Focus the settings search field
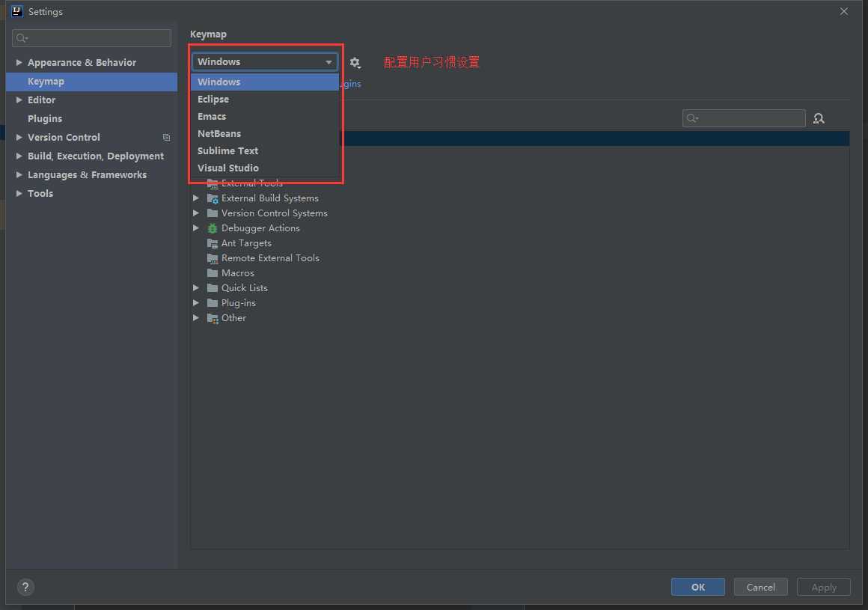868x610 pixels. click(91, 37)
